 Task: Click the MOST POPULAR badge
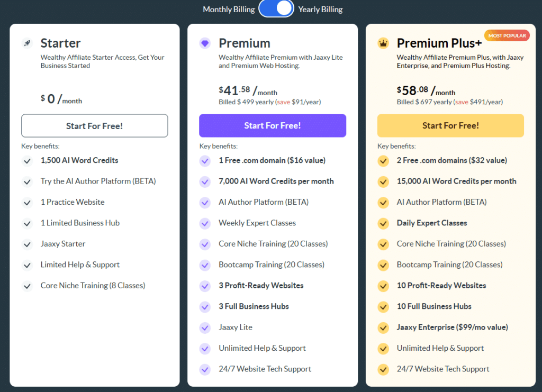tap(507, 35)
